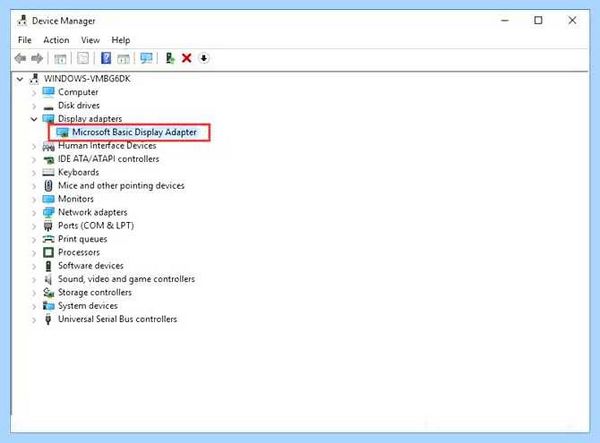Collapse the WINDOWS-VMBG6DK root node
Viewport: 600px width, 443px height.
[x=20, y=79]
